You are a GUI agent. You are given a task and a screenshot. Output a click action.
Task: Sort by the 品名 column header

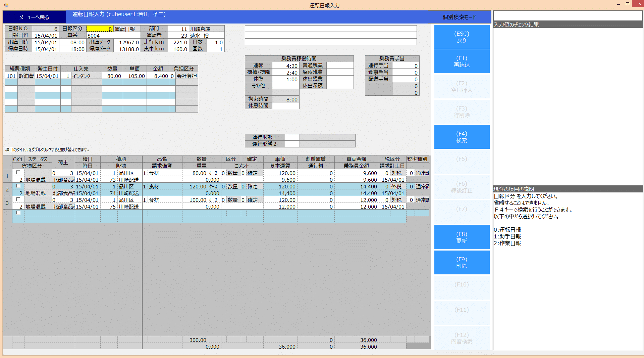tap(162, 159)
